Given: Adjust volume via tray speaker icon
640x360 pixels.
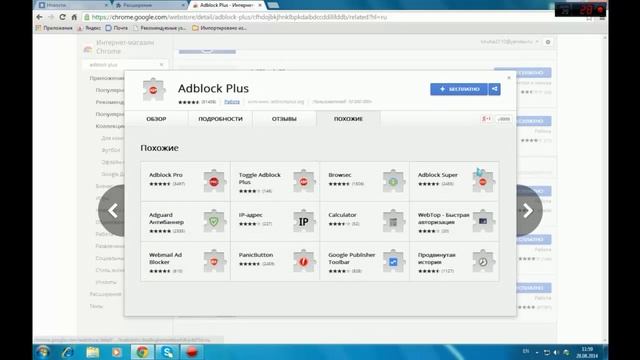Looking at the screenshot, I should click(x=556, y=352).
